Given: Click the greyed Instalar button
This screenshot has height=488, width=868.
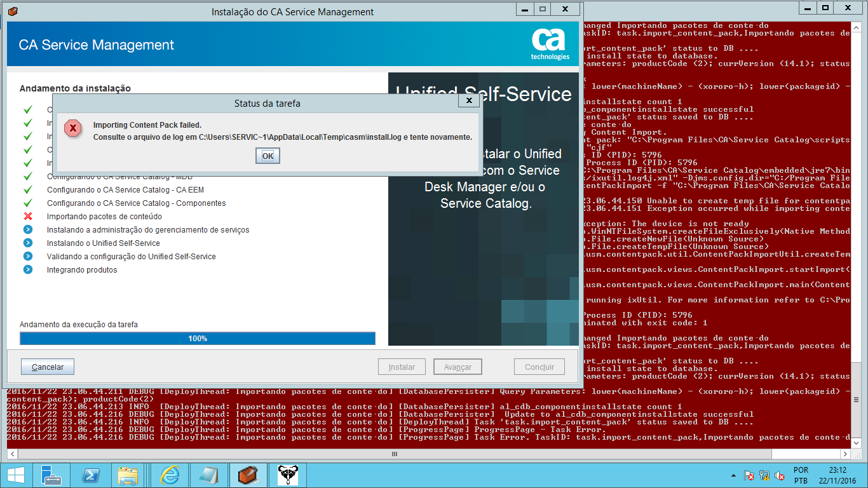Looking at the screenshot, I should pos(402,367).
